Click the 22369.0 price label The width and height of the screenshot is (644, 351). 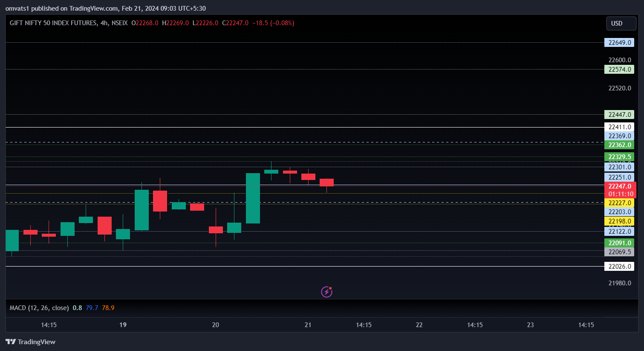coord(619,136)
